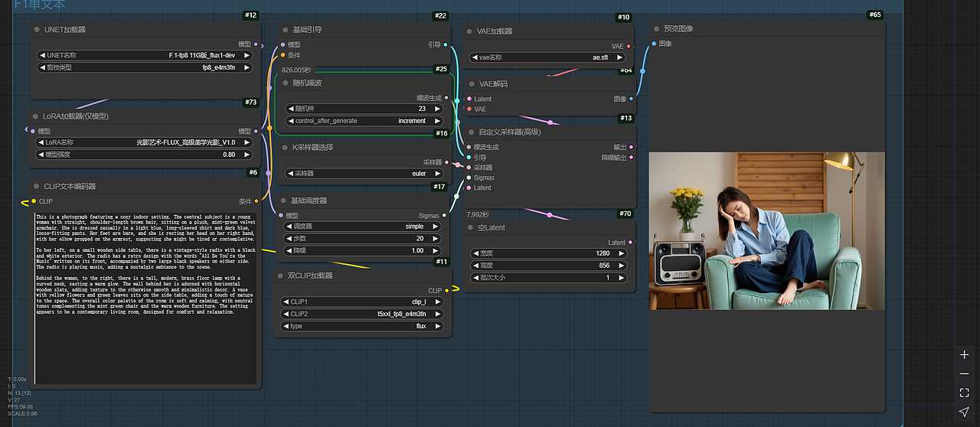Decrease 高度 height with left arrow
The height and width of the screenshot is (427, 980).
(475, 266)
